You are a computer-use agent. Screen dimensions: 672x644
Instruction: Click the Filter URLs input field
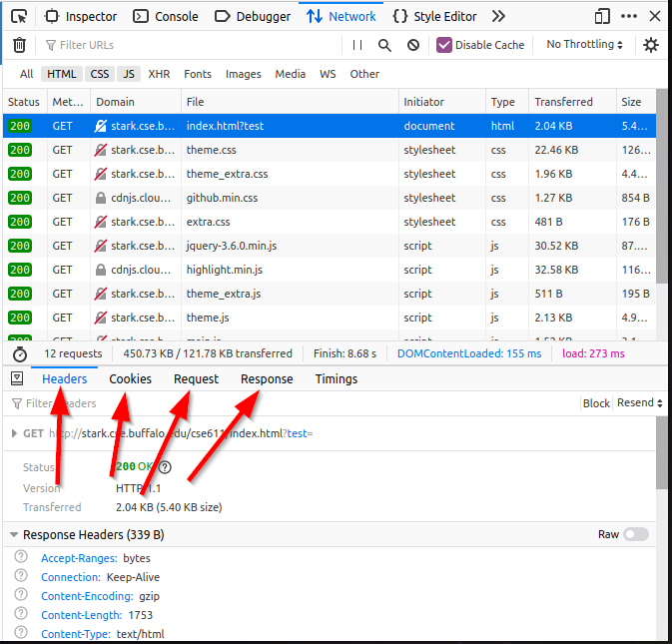coord(190,45)
